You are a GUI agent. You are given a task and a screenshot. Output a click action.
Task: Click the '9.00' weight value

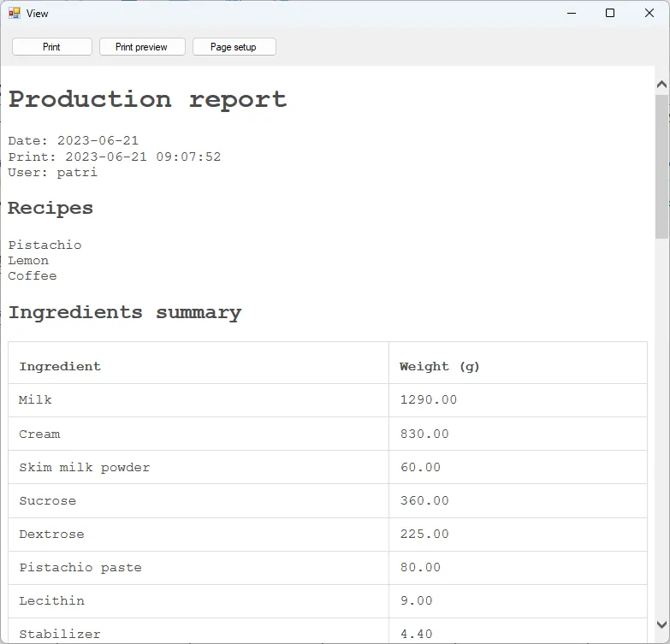(x=417, y=600)
